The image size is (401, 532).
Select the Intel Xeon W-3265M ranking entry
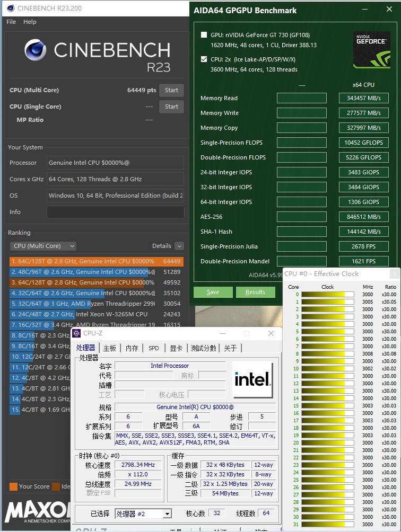(x=97, y=314)
